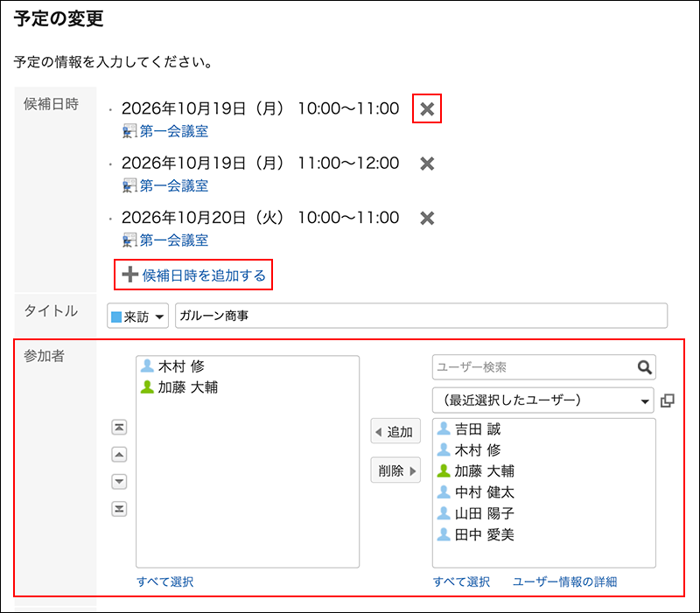Click すべて選択 under the participants list
This screenshot has height=613, width=700.
[x=164, y=582]
